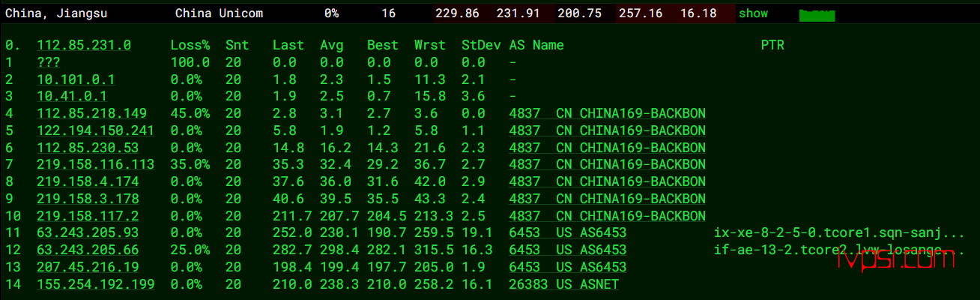Click the 'Loss%' column header

click(190, 45)
